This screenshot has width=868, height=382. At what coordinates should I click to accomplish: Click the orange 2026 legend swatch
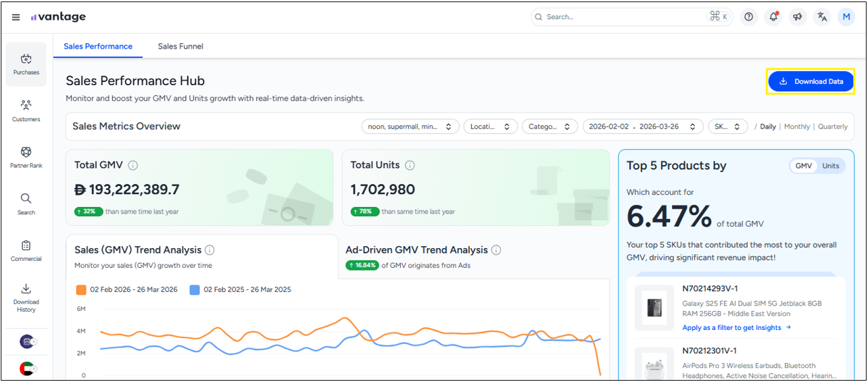pyautogui.click(x=81, y=289)
